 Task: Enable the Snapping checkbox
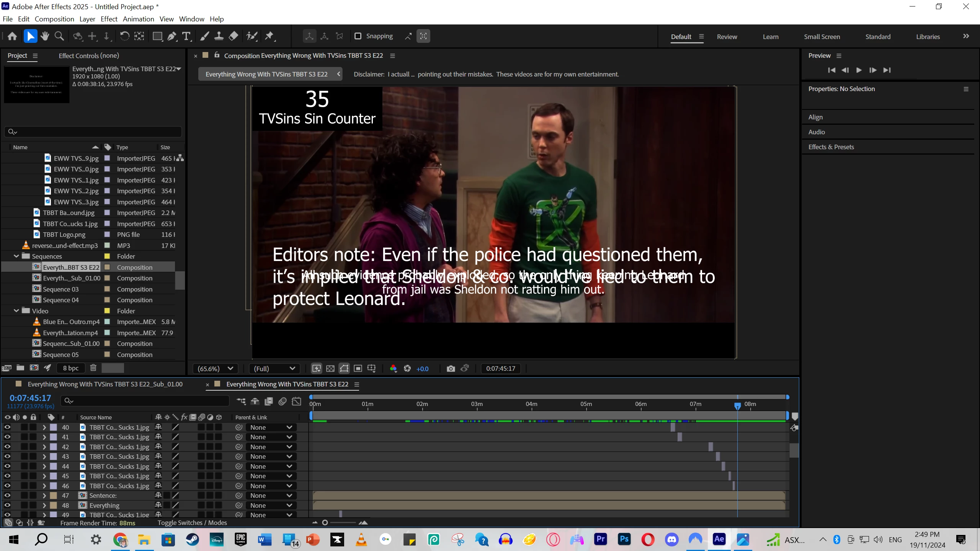[x=358, y=36]
